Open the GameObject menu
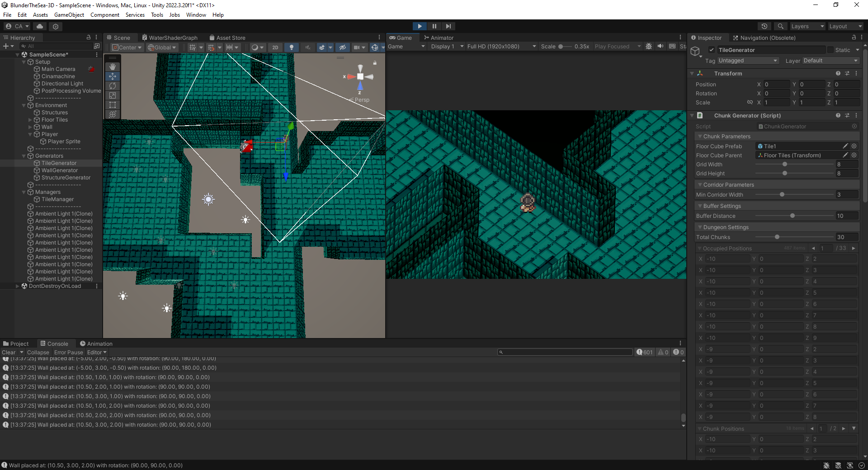The height and width of the screenshot is (470, 868). [x=69, y=15]
